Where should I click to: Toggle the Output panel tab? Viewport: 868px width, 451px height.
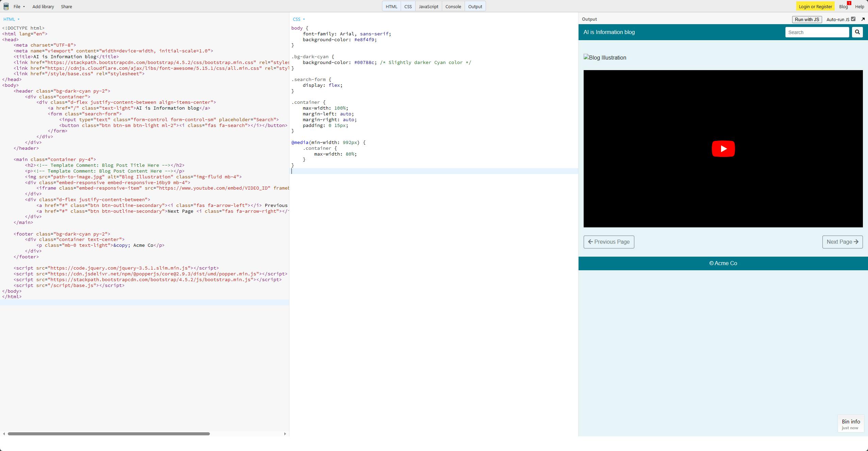pos(475,6)
